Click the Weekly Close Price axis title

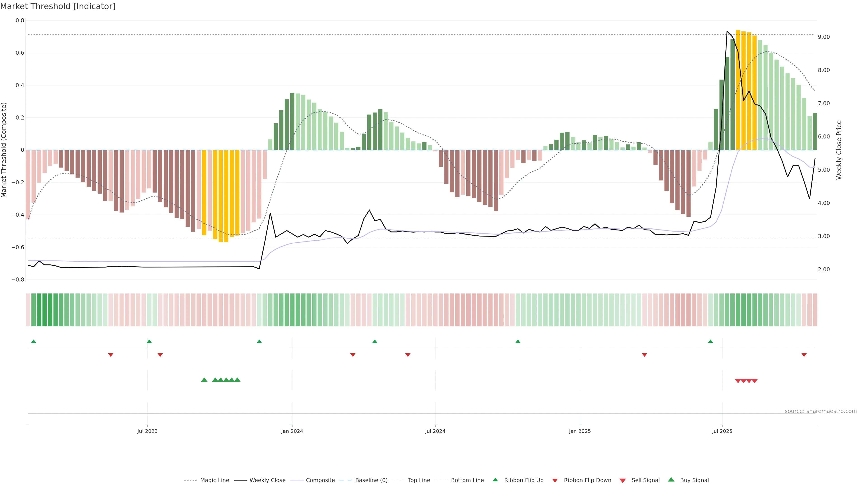(x=839, y=150)
